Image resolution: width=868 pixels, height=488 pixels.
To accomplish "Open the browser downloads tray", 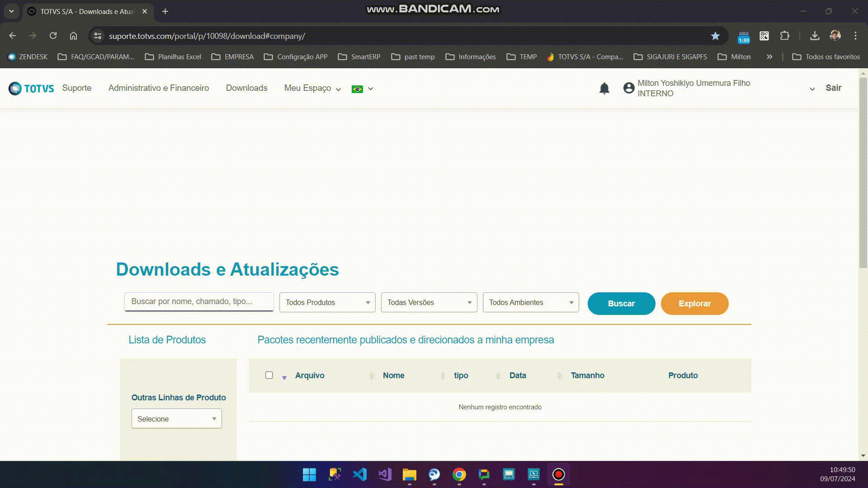I will click(815, 36).
